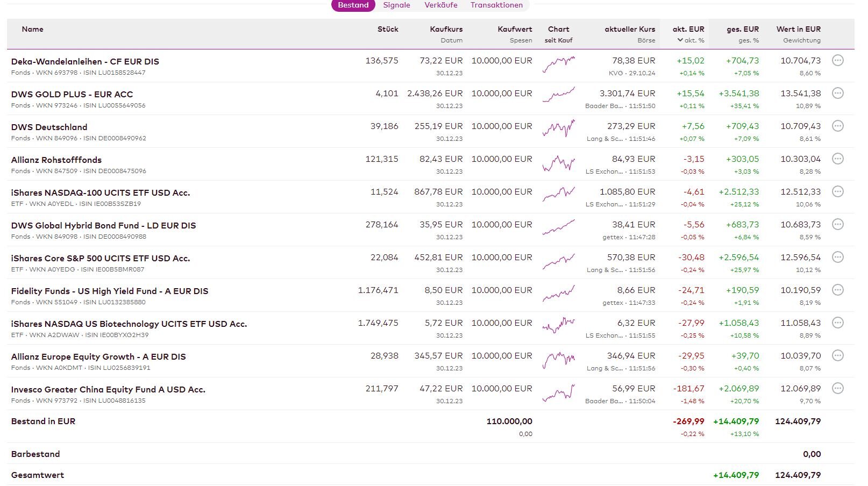Open the Allianz Europe Equity Growth chart
Viewport: 868px width, 486px height.
pyautogui.click(x=558, y=359)
